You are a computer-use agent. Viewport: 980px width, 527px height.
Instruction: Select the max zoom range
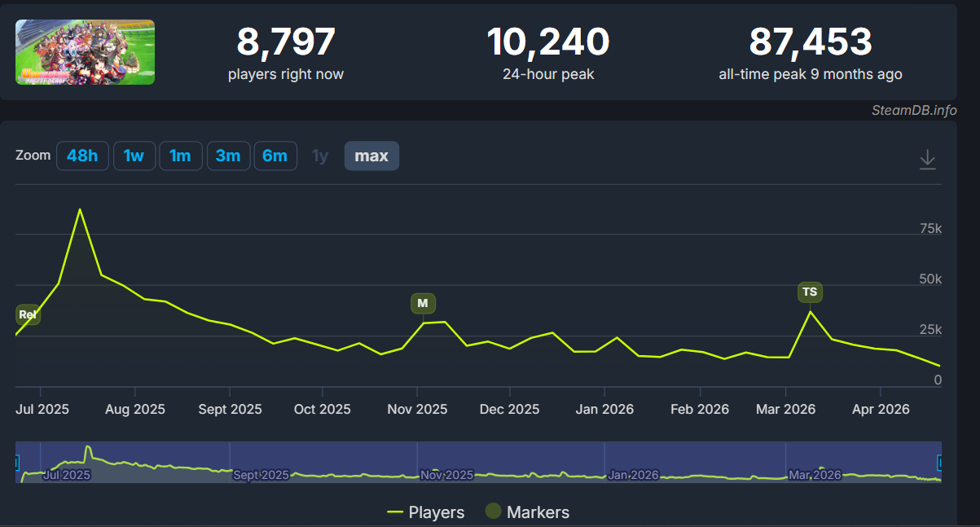371,156
